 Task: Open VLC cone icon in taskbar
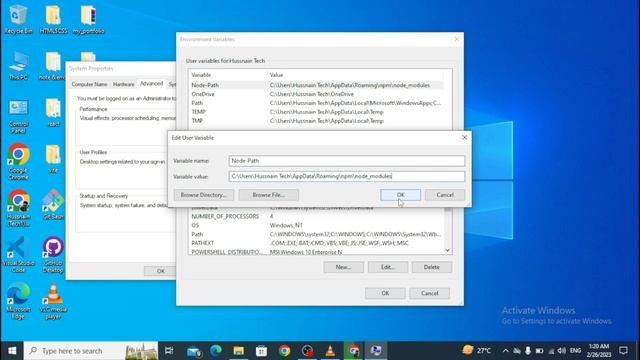pos(330,351)
